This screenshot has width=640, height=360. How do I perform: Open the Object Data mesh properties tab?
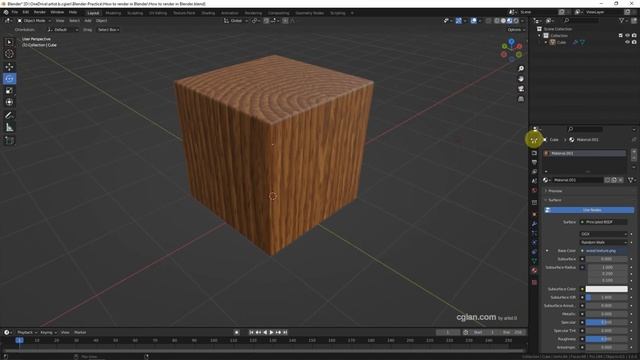[x=534, y=261]
